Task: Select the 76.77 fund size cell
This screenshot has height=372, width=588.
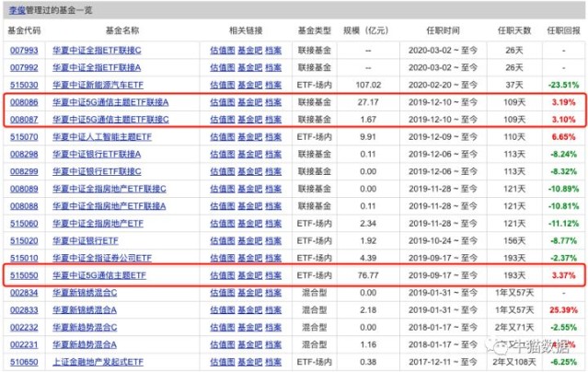Action: point(368,275)
